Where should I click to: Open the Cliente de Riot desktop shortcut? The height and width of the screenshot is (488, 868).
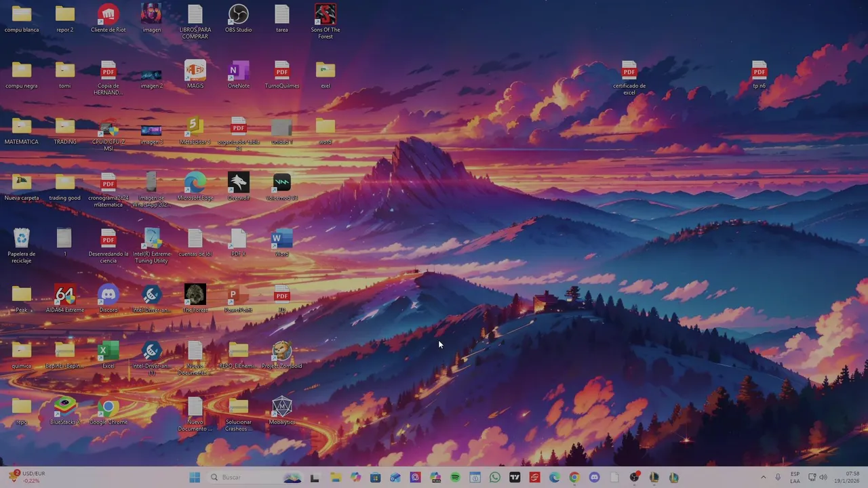click(108, 19)
